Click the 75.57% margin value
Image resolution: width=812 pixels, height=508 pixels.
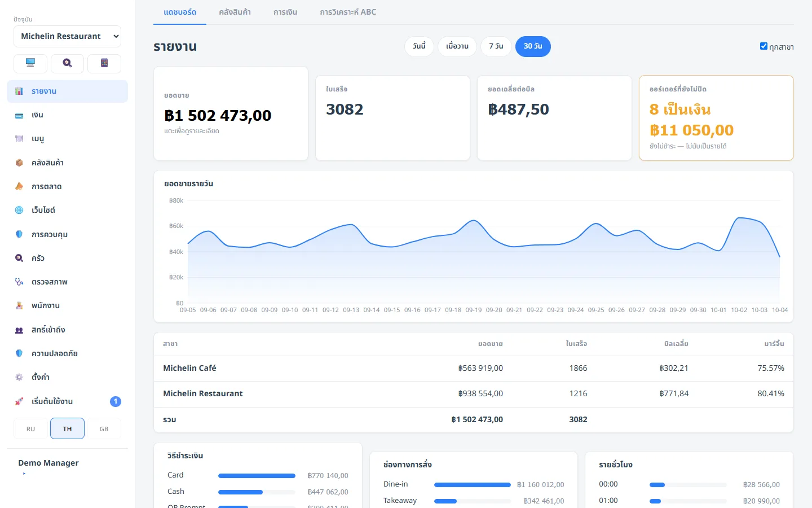(x=771, y=368)
